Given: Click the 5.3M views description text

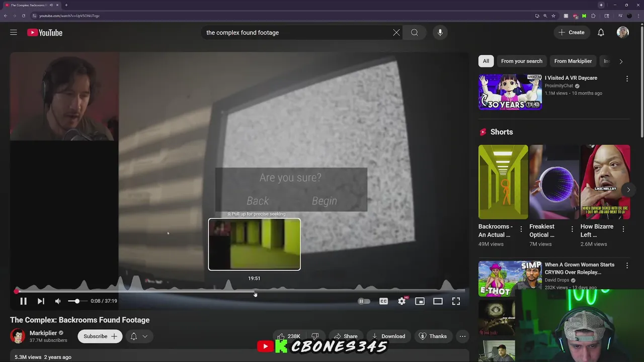Looking at the screenshot, I should (43, 357).
